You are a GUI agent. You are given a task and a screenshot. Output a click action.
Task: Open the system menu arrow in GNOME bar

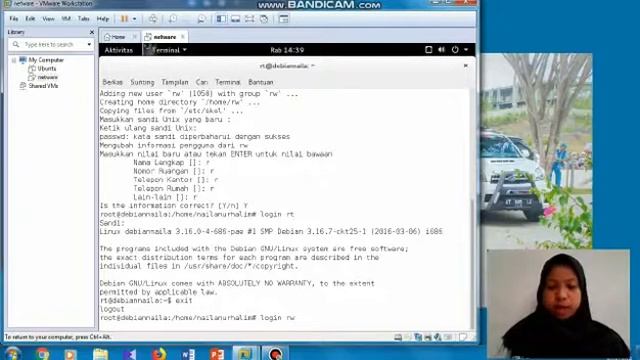coord(466,50)
